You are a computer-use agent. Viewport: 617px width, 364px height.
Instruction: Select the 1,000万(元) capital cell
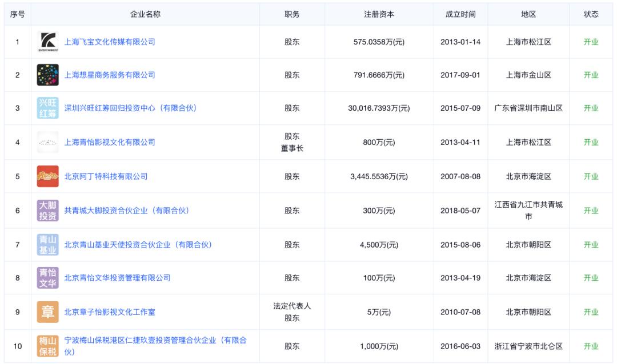pos(379,346)
